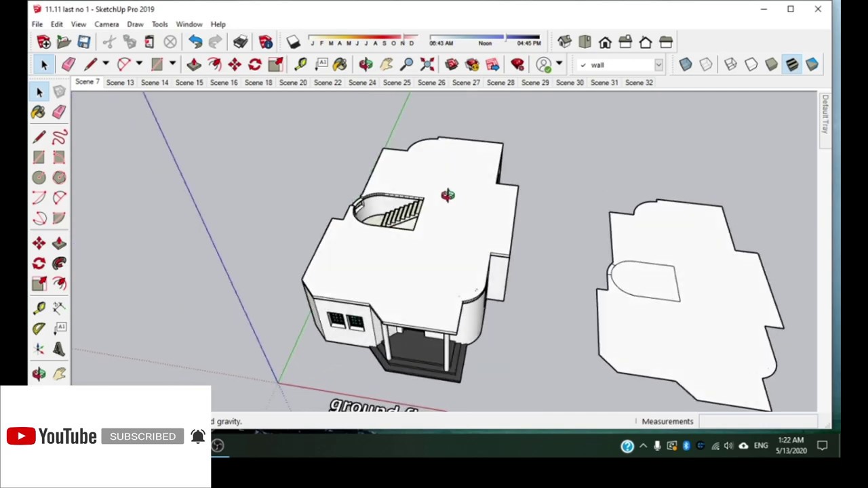868x488 pixels.
Task: Switch to the Front standard view
Action: (x=605, y=42)
